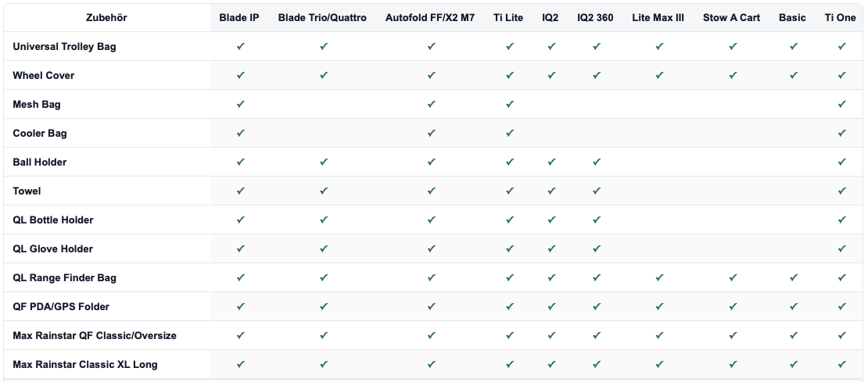Click the QL Bottle Holder checkmark under Ti Lite

(510, 220)
